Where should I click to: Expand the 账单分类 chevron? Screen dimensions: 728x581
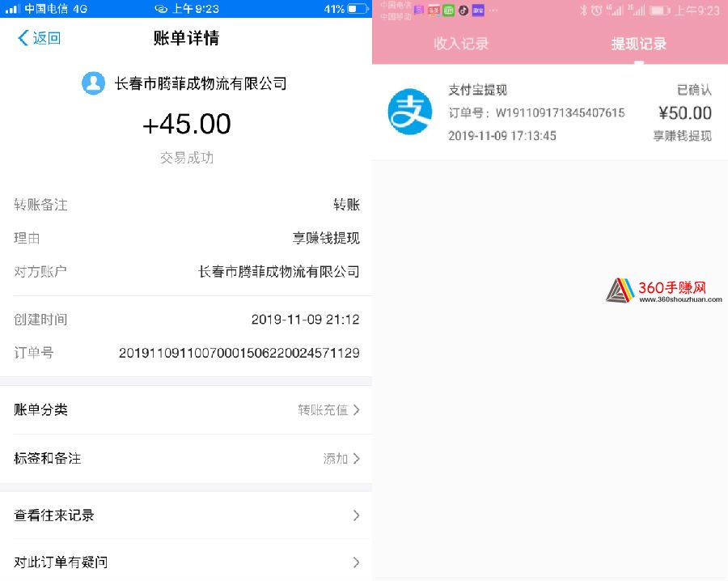pos(356,409)
